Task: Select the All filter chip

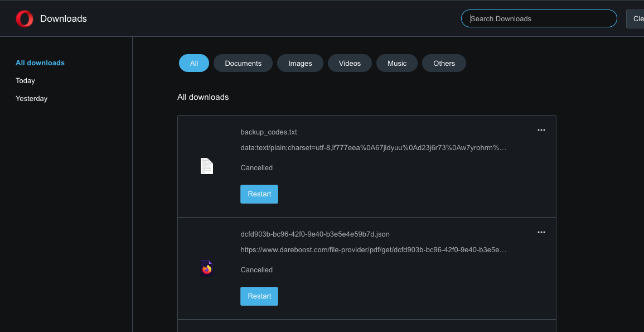Action: 194,63
